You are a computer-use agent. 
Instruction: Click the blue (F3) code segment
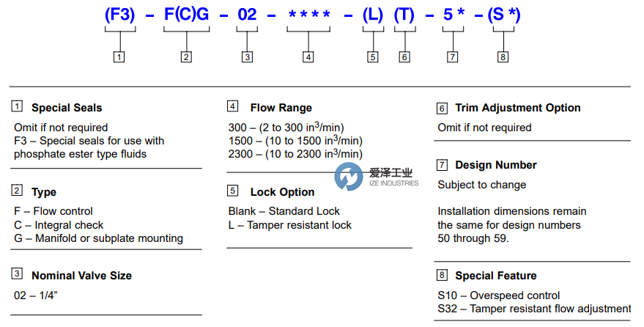click(119, 13)
